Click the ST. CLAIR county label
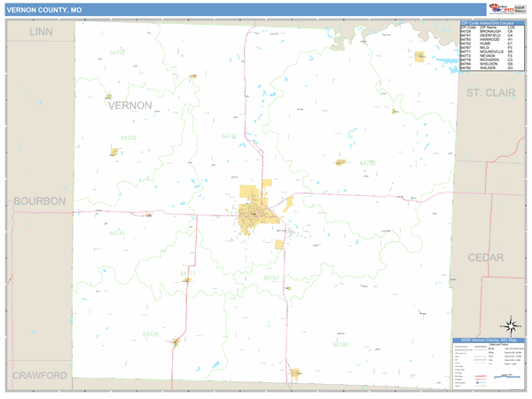Image resolution: width=532 pixels, height=399 pixels. coord(485,92)
